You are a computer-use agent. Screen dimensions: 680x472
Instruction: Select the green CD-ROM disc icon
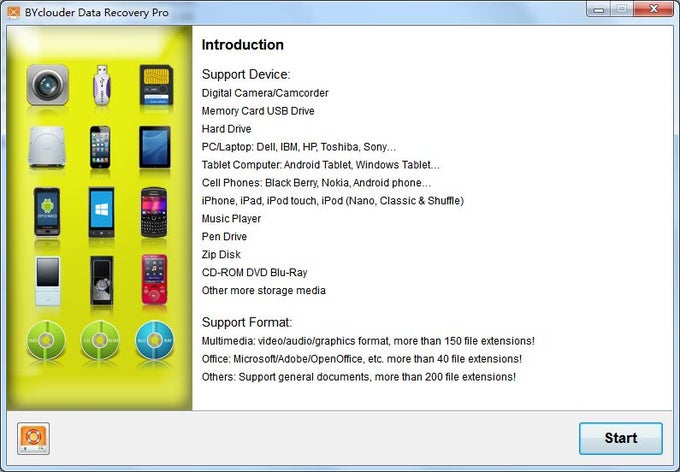click(x=100, y=340)
